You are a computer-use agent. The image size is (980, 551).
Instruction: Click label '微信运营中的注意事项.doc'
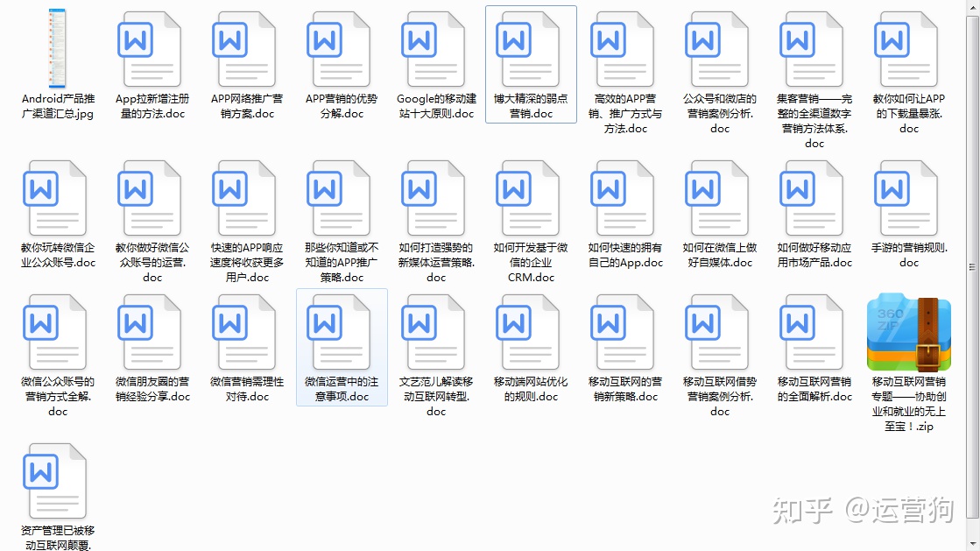tap(342, 389)
